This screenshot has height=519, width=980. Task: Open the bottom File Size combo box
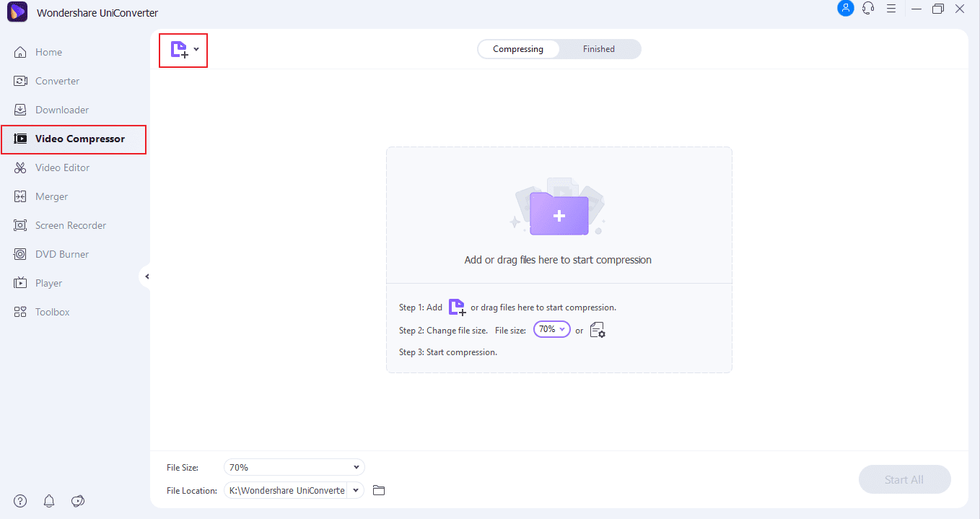[x=294, y=468]
